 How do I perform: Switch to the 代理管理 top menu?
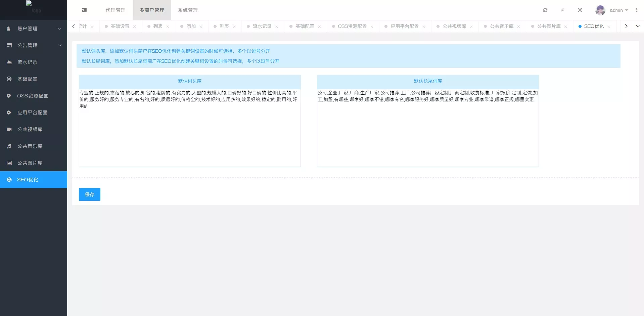[116, 10]
